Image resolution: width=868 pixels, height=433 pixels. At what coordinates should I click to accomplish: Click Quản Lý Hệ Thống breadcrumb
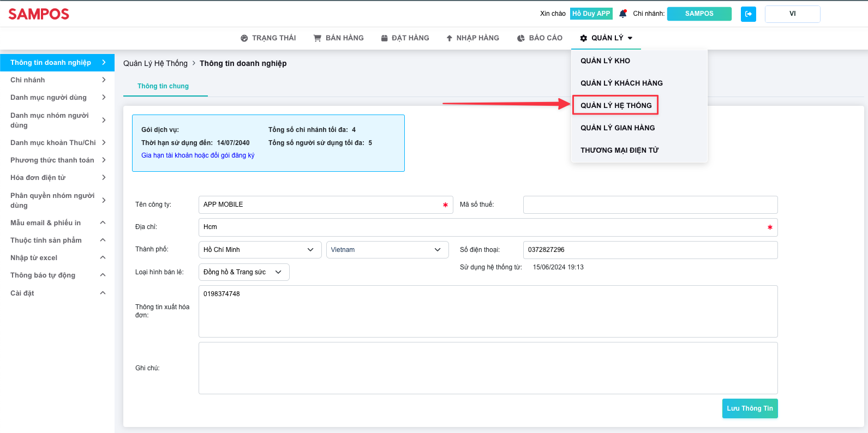tap(155, 63)
